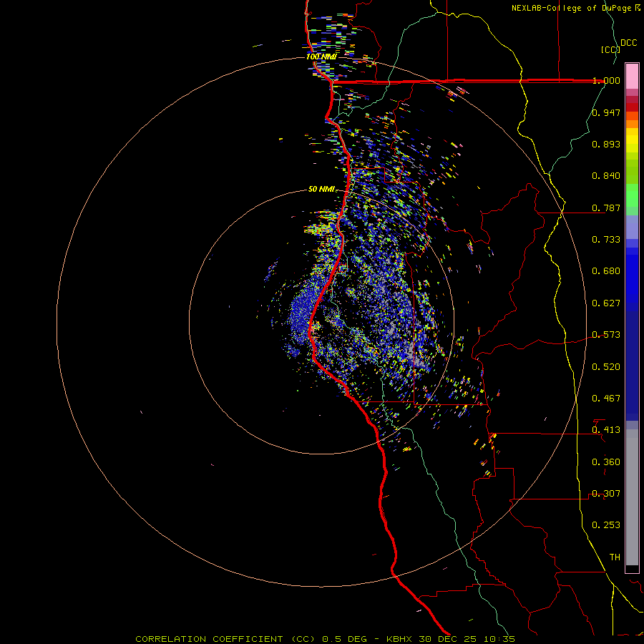Screen dimensions: 644x644
Task: Pick the red segment of the color bar
Action: click(x=632, y=107)
